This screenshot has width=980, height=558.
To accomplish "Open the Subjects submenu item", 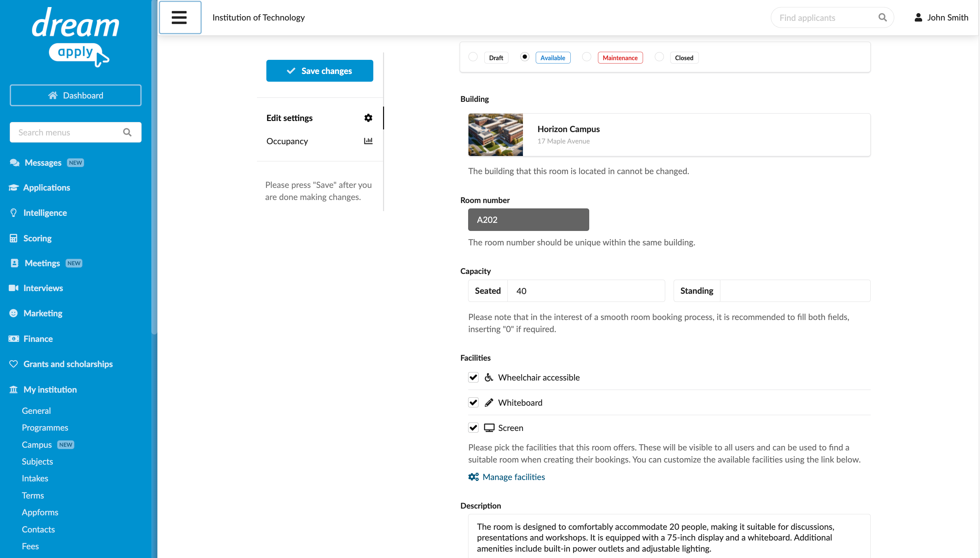I will click(37, 462).
